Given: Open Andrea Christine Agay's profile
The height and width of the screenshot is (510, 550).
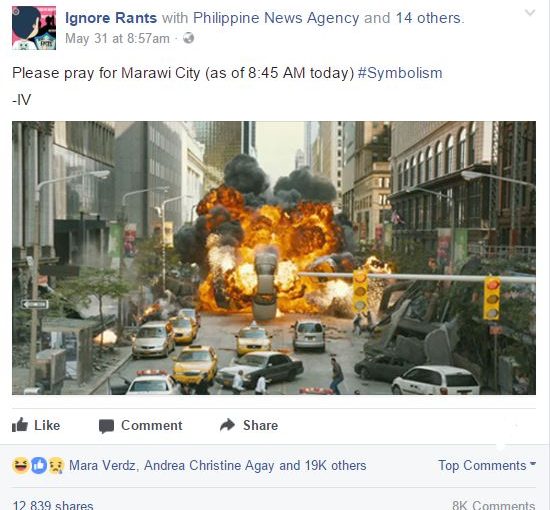Looking at the screenshot, I should [209, 465].
